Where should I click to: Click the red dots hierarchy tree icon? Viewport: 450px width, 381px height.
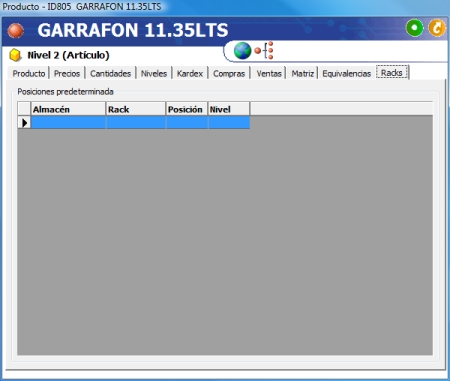click(264, 50)
